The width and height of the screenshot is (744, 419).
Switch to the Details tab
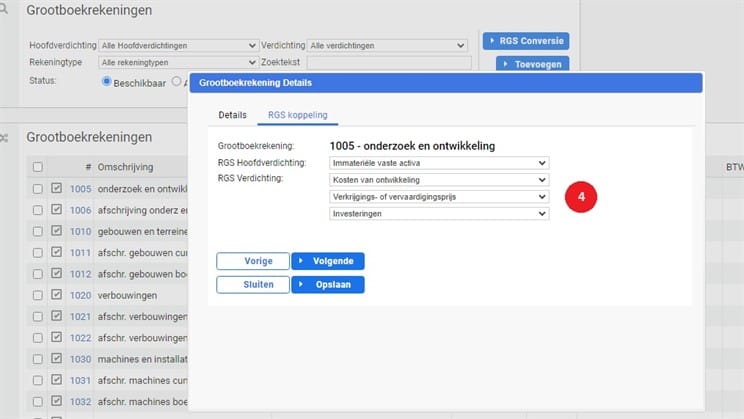(232, 115)
